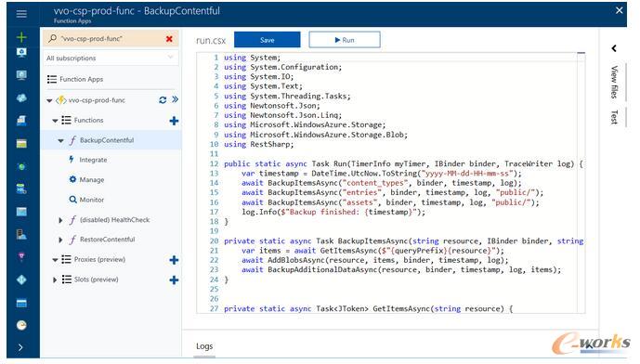Screen dimensions: 640x364
Task: Expand the RestoreContentful function node
Action: (x=60, y=240)
